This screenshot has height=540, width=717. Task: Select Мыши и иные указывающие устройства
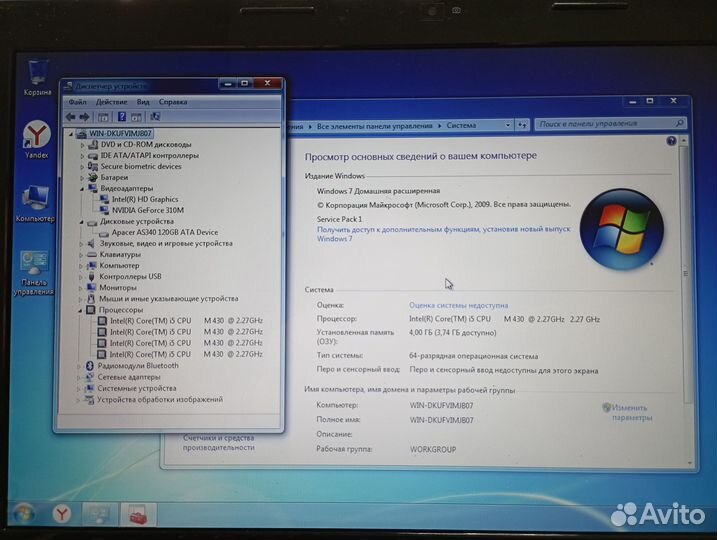click(x=169, y=299)
